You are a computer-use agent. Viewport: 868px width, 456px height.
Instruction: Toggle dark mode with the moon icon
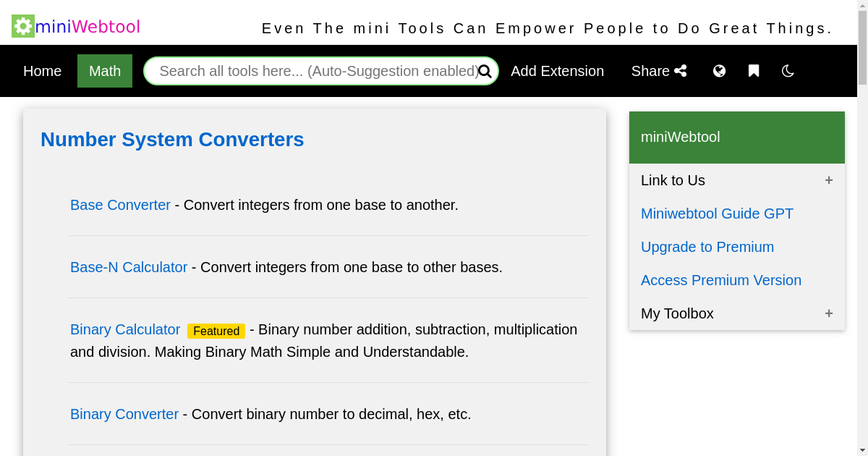787,70
